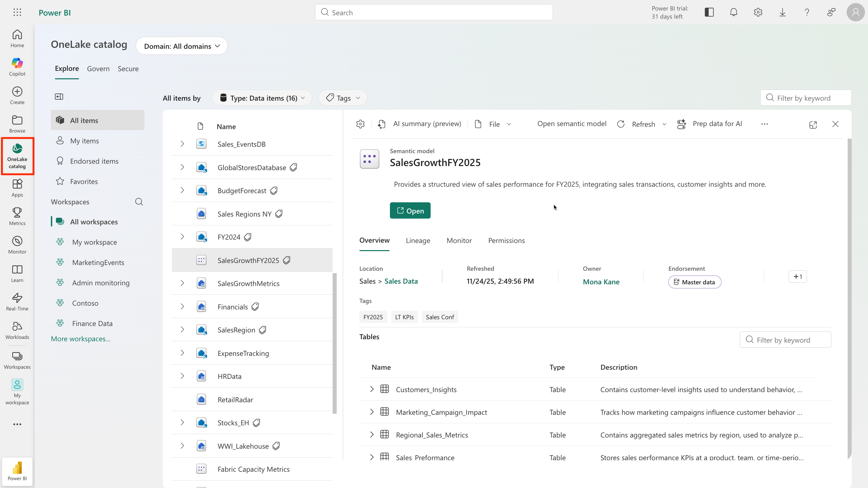The width and height of the screenshot is (868, 488).
Task: Click the OneLake catalog sidebar icon
Action: coord(17,156)
